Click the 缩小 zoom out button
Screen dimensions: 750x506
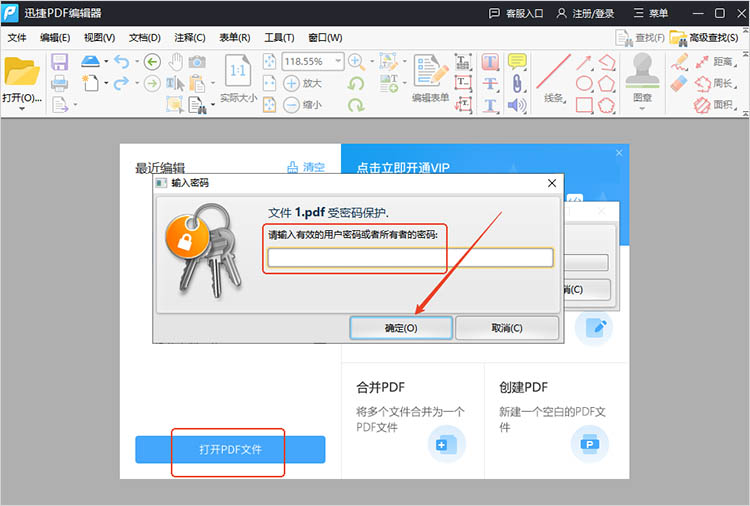click(x=302, y=104)
